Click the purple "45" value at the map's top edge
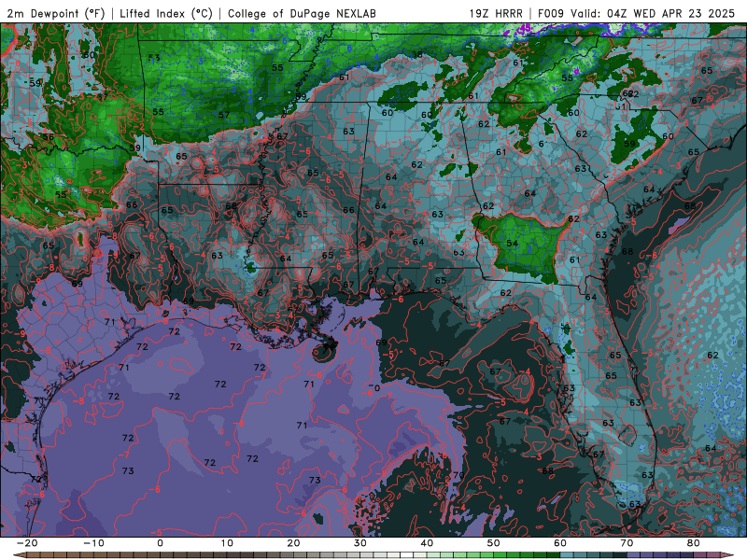The image size is (747, 560). point(524,30)
